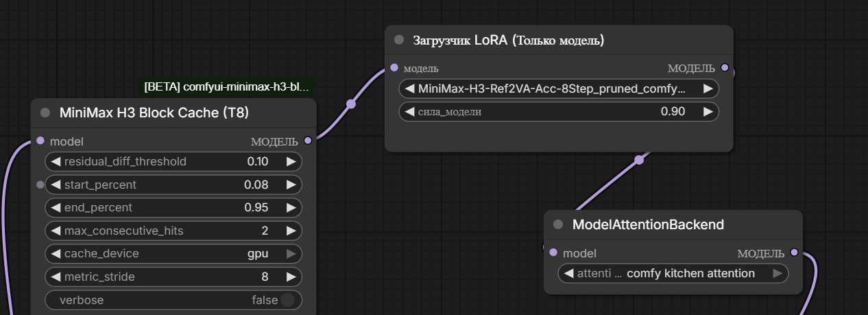Click the BETA comfyui-minimax-h3 badge

tap(227, 86)
